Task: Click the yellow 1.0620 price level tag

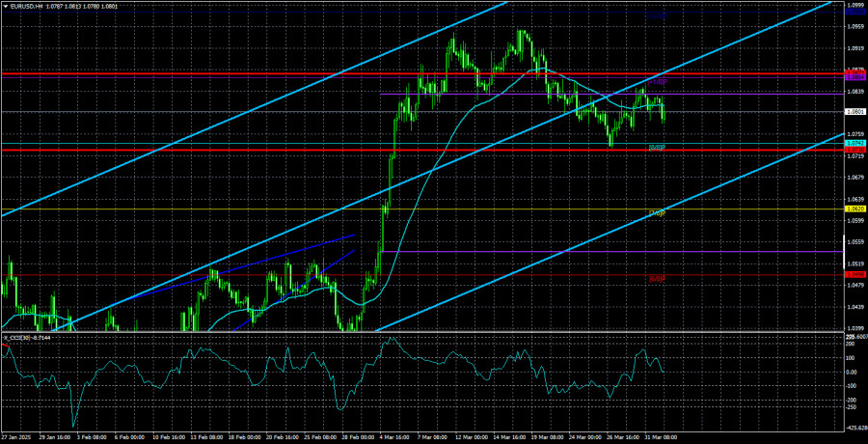Action: [x=855, y=209]
